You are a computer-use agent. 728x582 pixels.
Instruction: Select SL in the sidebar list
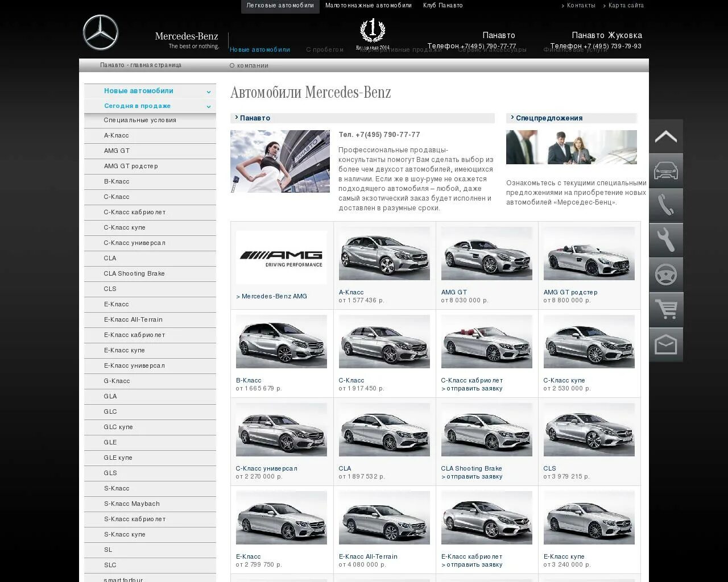(150, 550)
